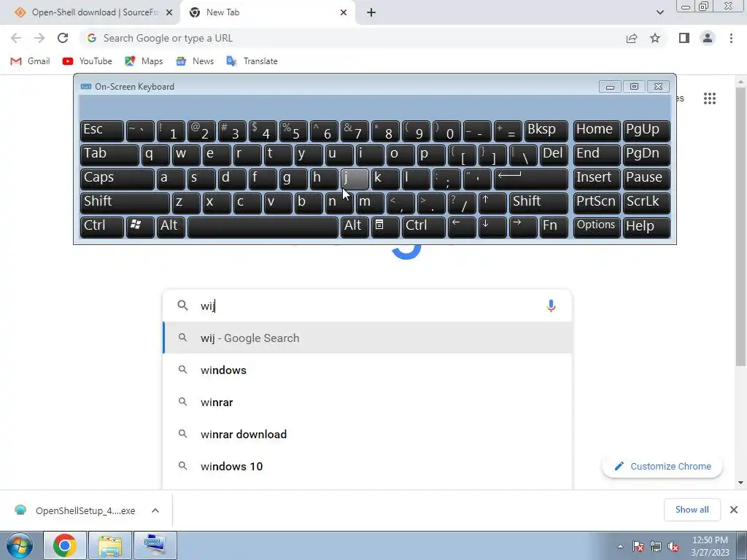Toggle ScrLk key on keyboard
Screen dimensions: 747x560
coord(646,203)
